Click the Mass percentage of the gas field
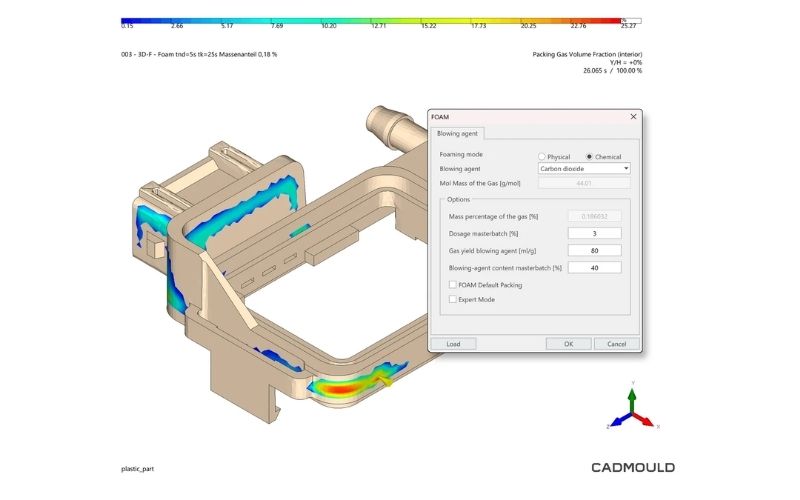Image resolution: width=800 pixels, height=500 pixels. (x=594, y=216)
